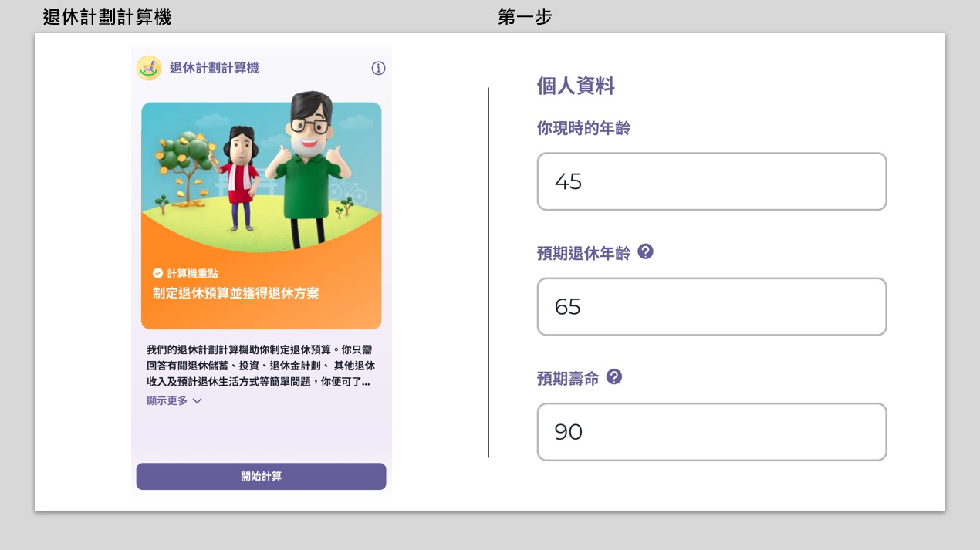Click the retired couple illustration thumbnail

pyautogui.click(x=261, y=177)
